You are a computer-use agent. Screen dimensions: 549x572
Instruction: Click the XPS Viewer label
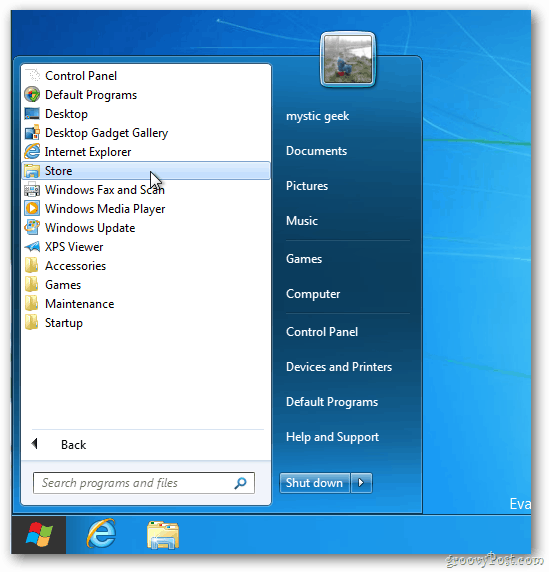pyautogui.click(x=74, y=247)
